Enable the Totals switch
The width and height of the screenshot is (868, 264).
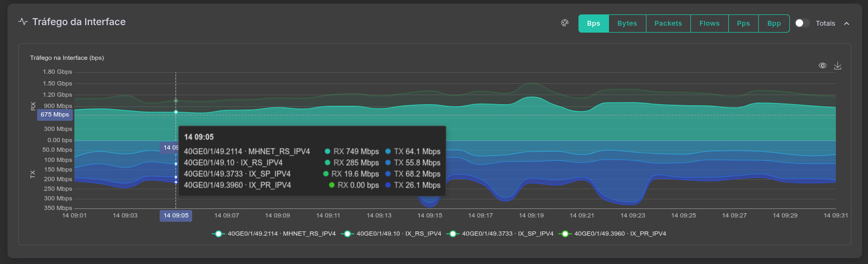802,23
